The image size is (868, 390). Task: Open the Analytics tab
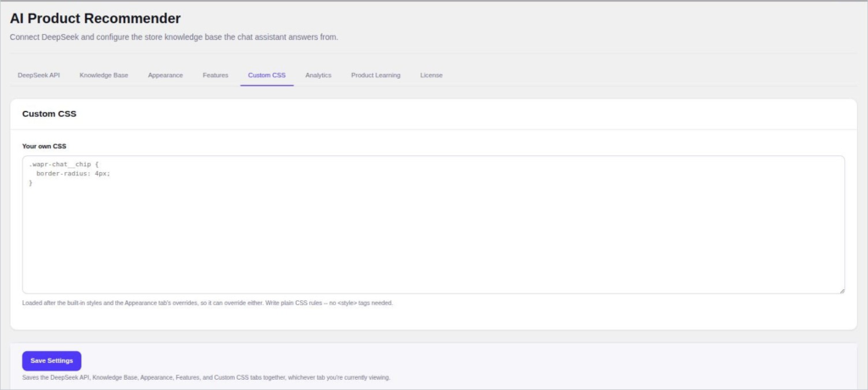coord(319,75)
